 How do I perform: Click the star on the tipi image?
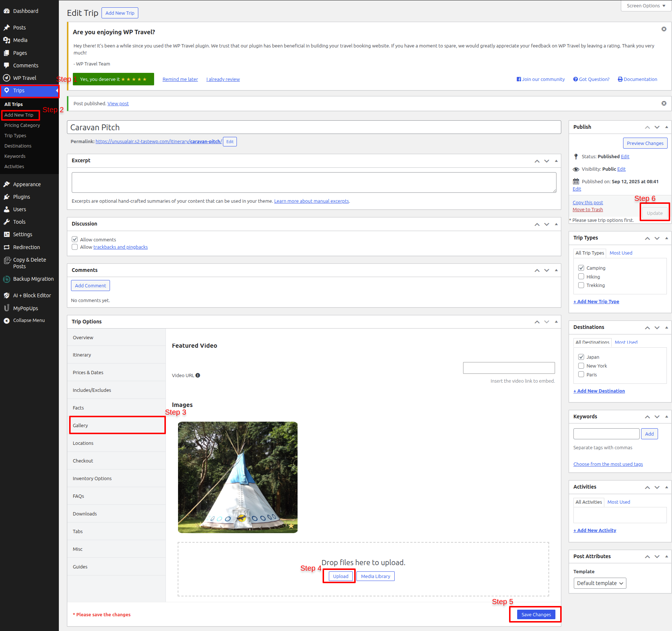pos(291,526)
